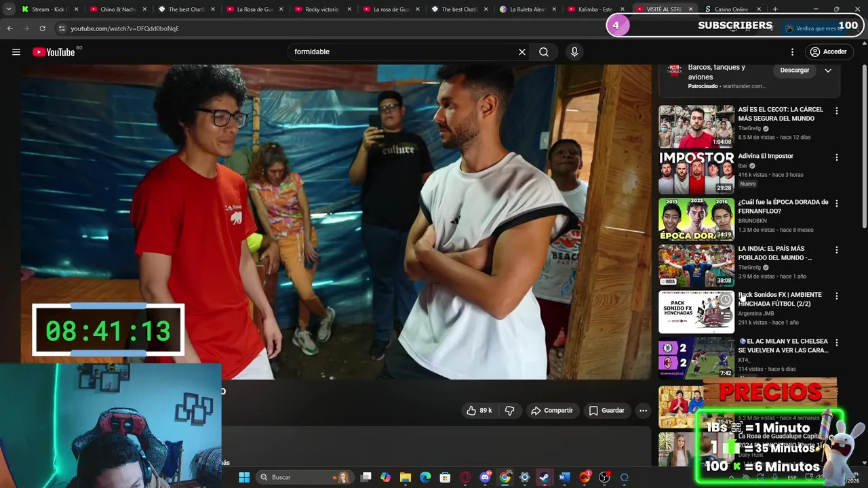This screenshot has width=868, height=488.
Task: Open Discord from the taskbar
Action: 485,477
